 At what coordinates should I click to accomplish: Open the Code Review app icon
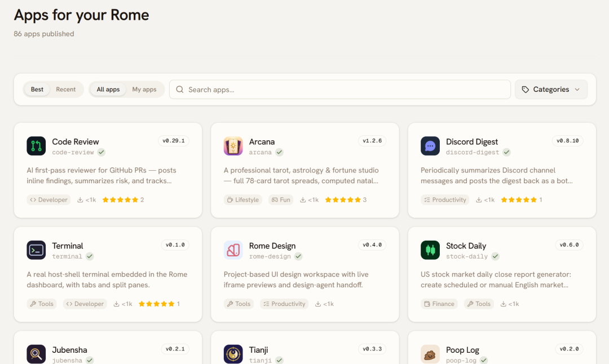click(x=36, y=146)
